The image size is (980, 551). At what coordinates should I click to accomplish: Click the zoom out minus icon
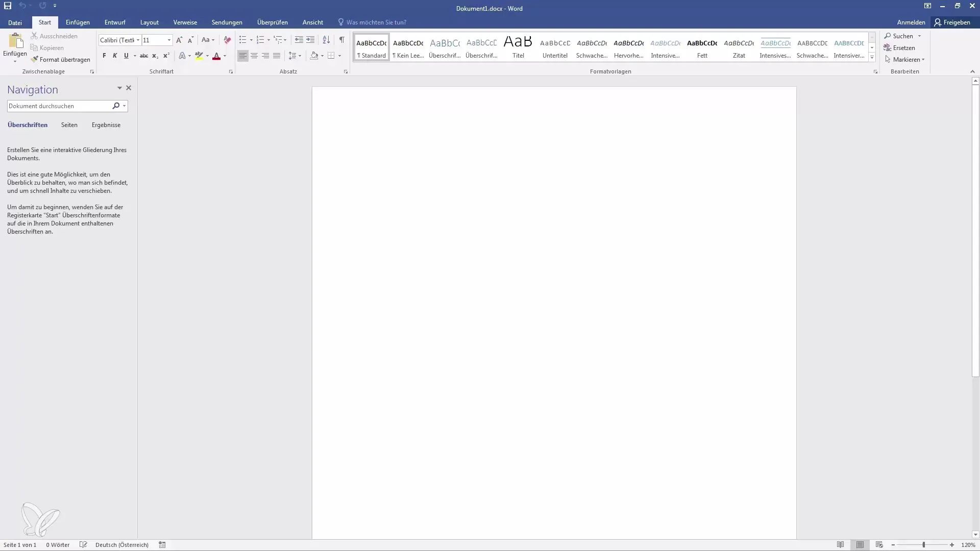tap(893, 545)
